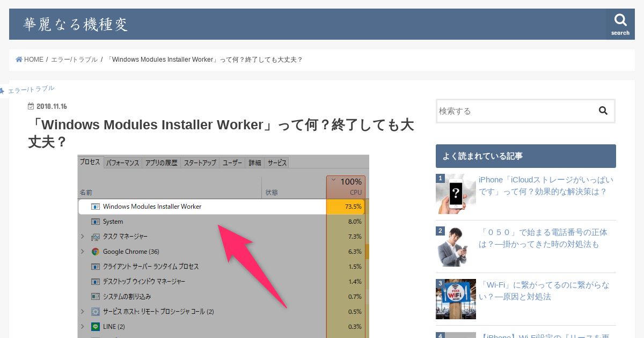The width and height of the screenshot is (644, 338).
Task: Click the home icon in breadcrumb
Action: [19, 60]
